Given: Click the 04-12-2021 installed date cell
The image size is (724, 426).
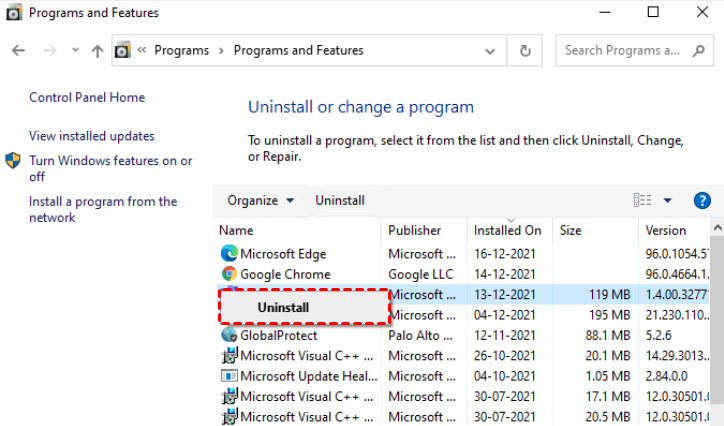Looking at the screenshot, I should tap(504, 315).
